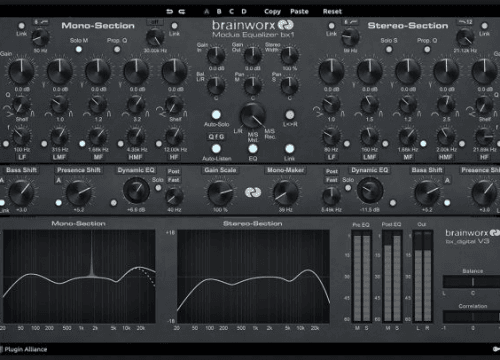Toggle notch icon beside Stereo-Section MF gain knob
Image resolution: width=500 pixels, height=360 pixels.
(392, 85)
